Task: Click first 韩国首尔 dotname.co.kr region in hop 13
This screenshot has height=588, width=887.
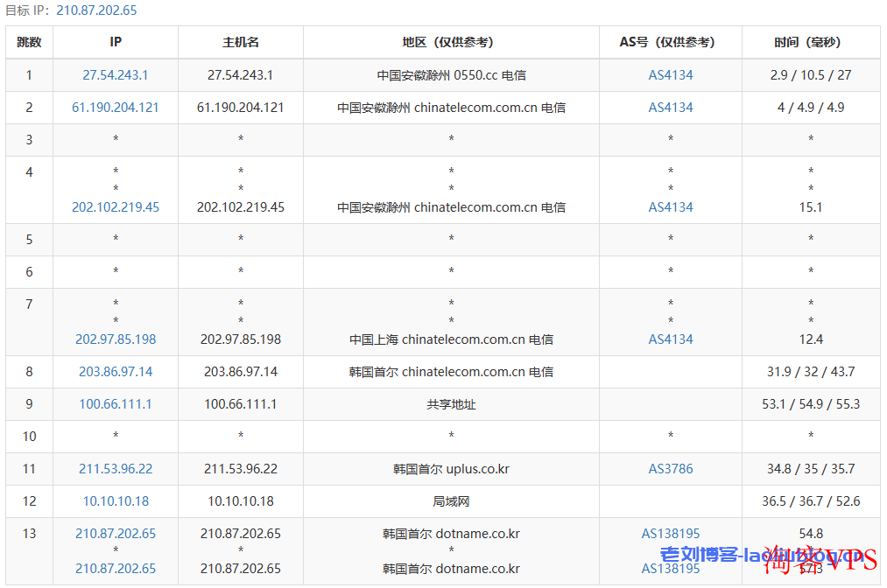Action: 451,533
